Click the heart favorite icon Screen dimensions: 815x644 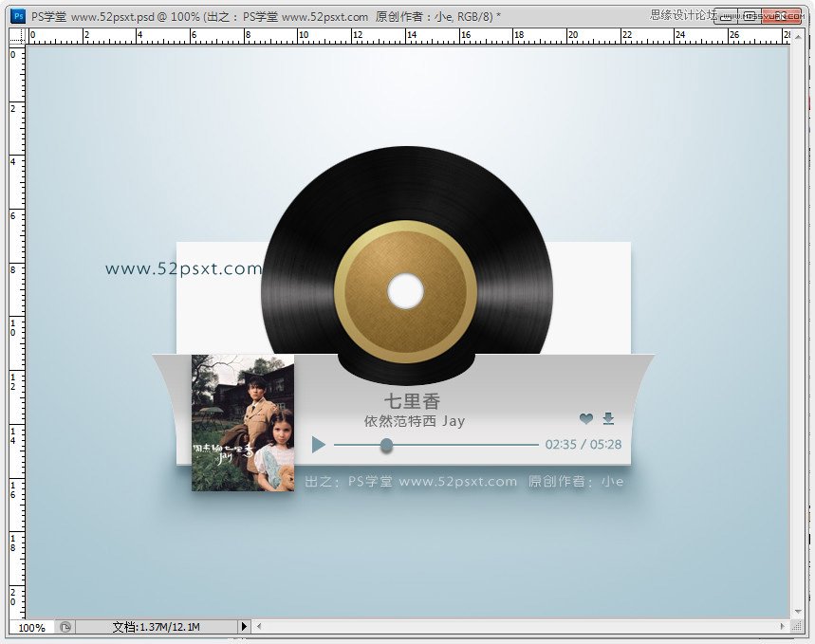point(586,418)
